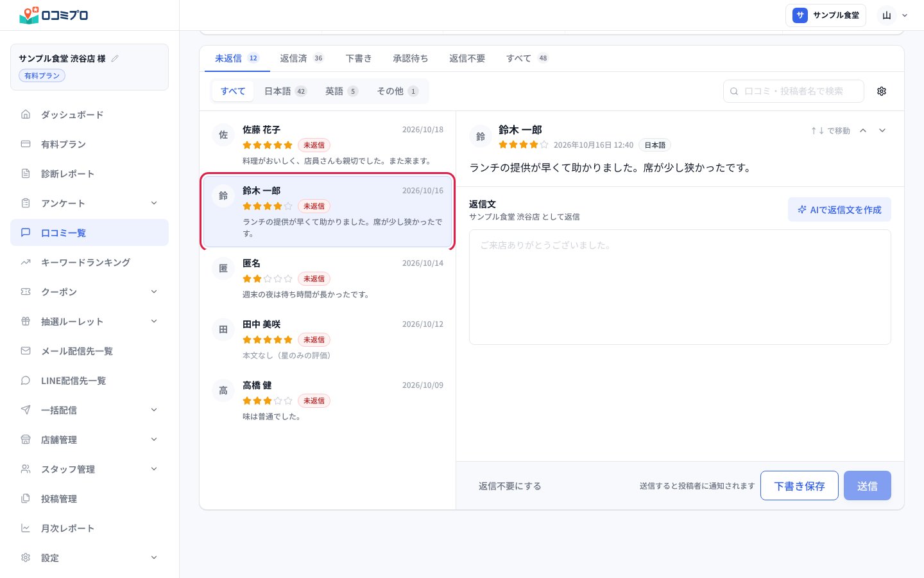This screenshot has width=924, height=578.
Task: Click the 月次レポート chart icon
Action: 26,528
